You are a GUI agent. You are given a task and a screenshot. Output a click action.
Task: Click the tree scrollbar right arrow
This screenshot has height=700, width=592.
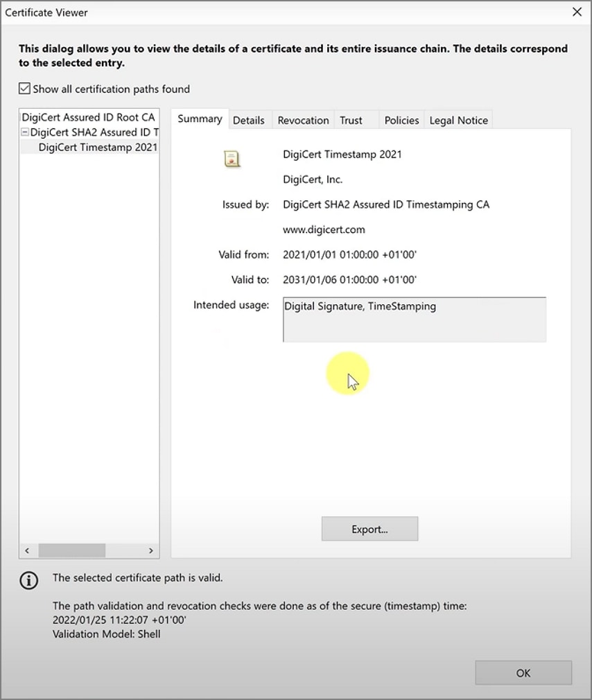pos(151,550)
